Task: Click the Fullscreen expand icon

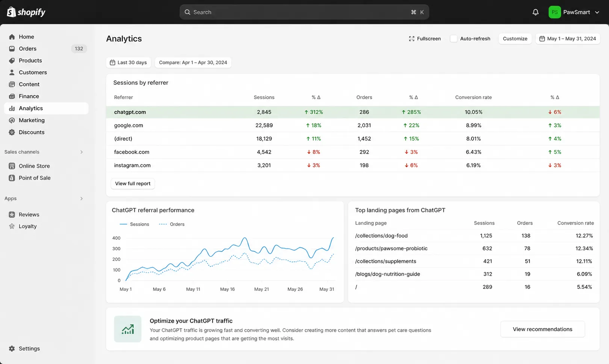Action: tap(412, 39)
